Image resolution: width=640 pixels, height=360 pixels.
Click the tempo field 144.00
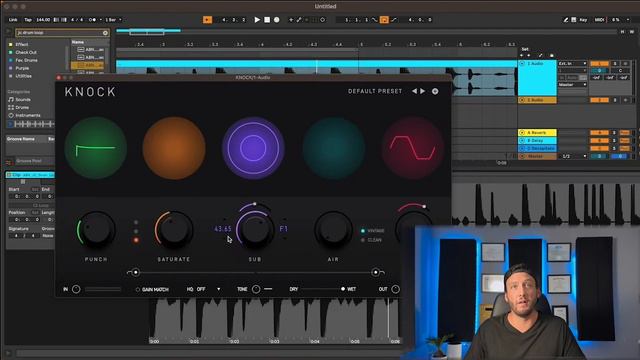click(x=43, y=20)
